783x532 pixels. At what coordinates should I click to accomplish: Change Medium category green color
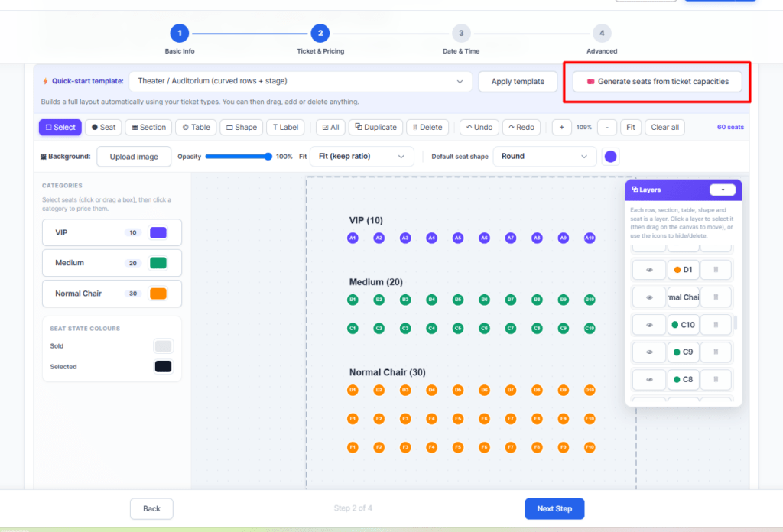tap(158, 263)
